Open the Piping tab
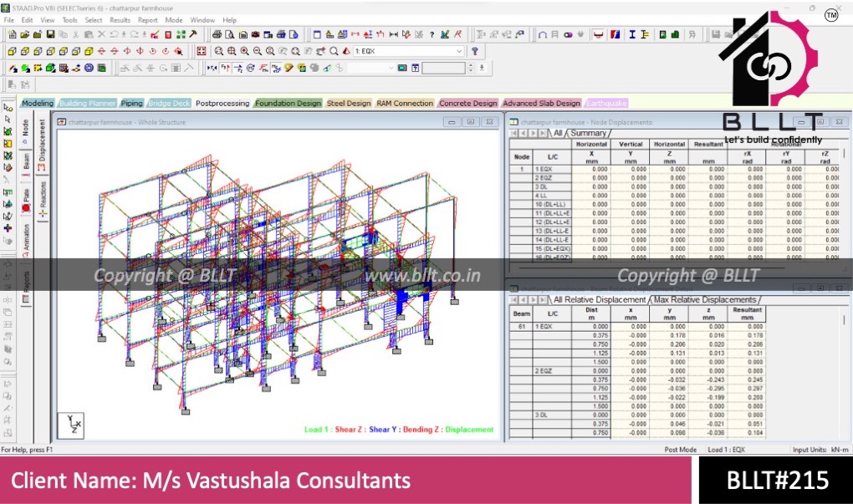The height and width of the screenshot is (504, 853). point(131,104)
